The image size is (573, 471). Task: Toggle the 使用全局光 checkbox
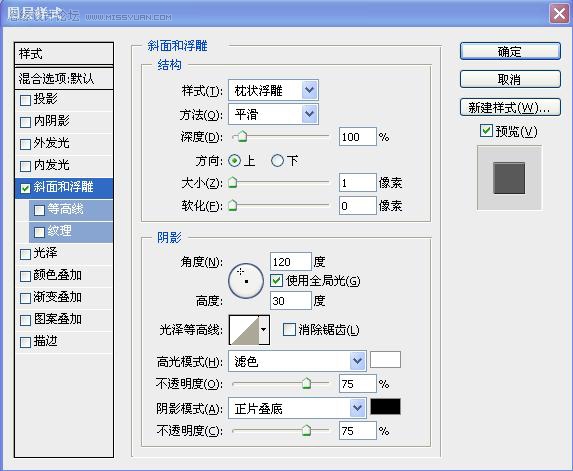coord(276,281)
